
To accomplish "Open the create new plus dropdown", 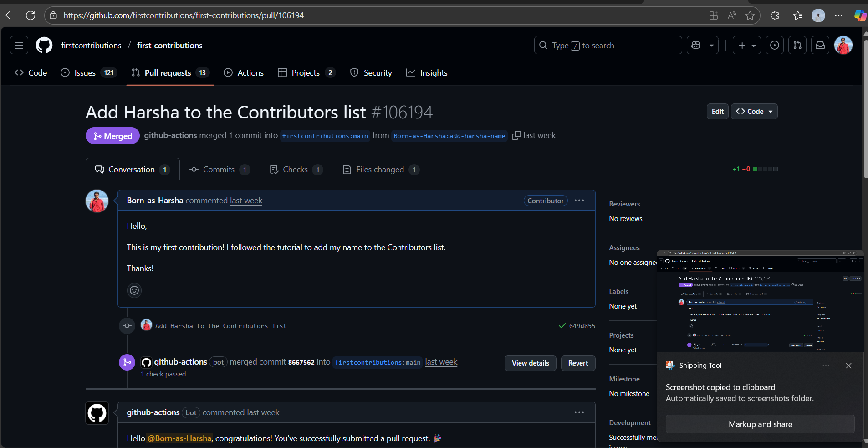I will (746, 46).
